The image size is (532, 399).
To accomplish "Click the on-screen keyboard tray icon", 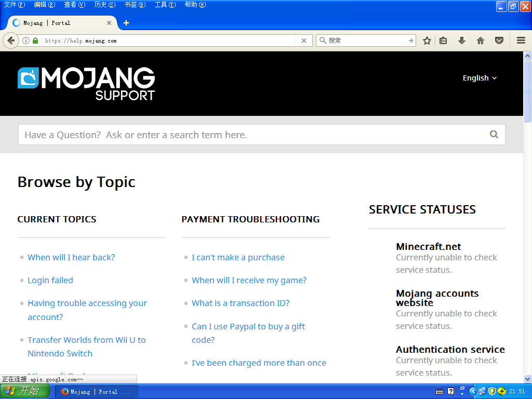I will 440,392.
